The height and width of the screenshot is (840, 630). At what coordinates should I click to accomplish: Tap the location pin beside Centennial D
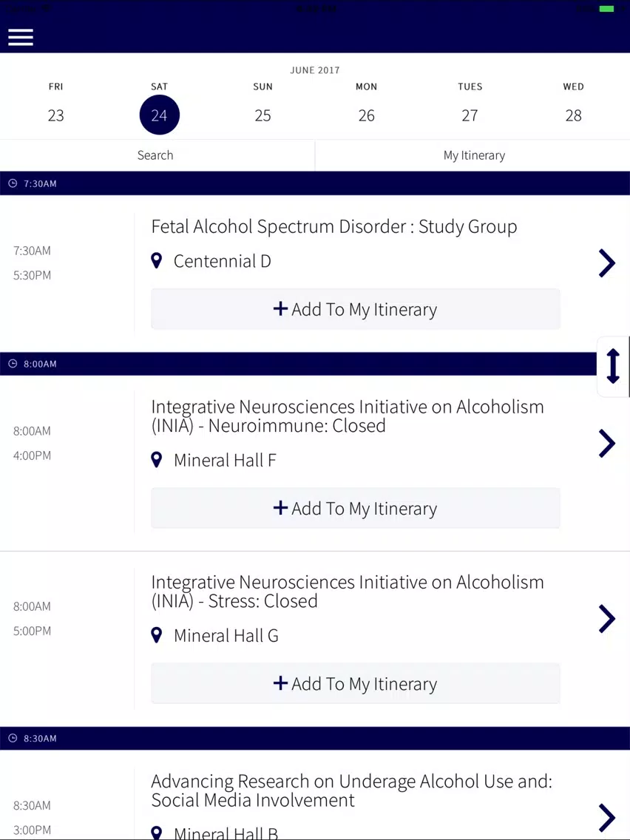[x=156, y=261]
